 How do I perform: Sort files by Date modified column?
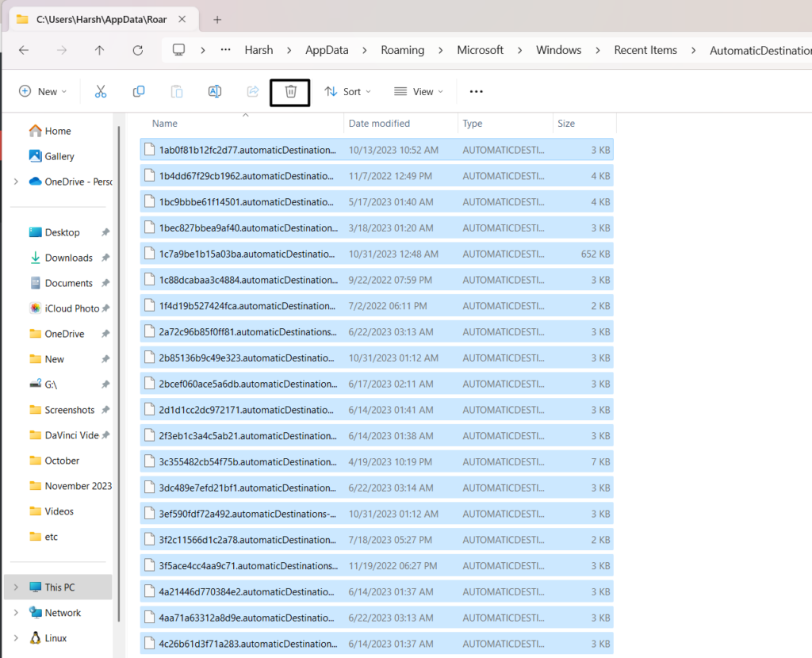pos(380,124)
